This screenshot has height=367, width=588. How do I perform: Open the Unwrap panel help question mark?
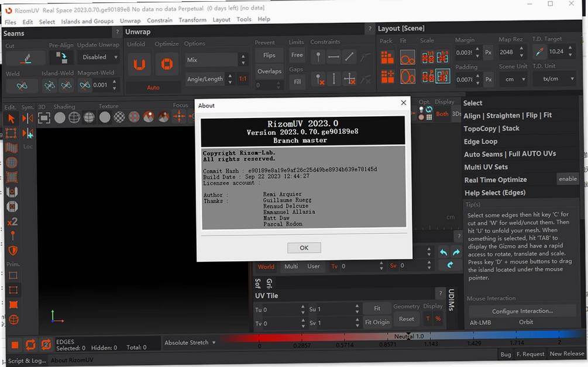tap(370, 29)
